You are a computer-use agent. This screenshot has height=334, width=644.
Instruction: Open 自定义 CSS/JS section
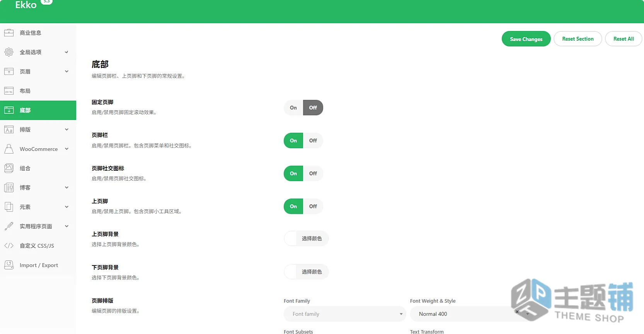tap(38, 246)
